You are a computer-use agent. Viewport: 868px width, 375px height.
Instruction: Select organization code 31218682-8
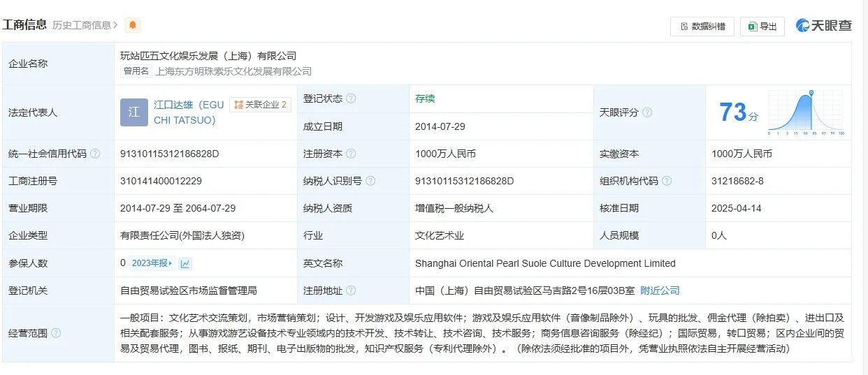pyautogui.click(x=737, y=181)
